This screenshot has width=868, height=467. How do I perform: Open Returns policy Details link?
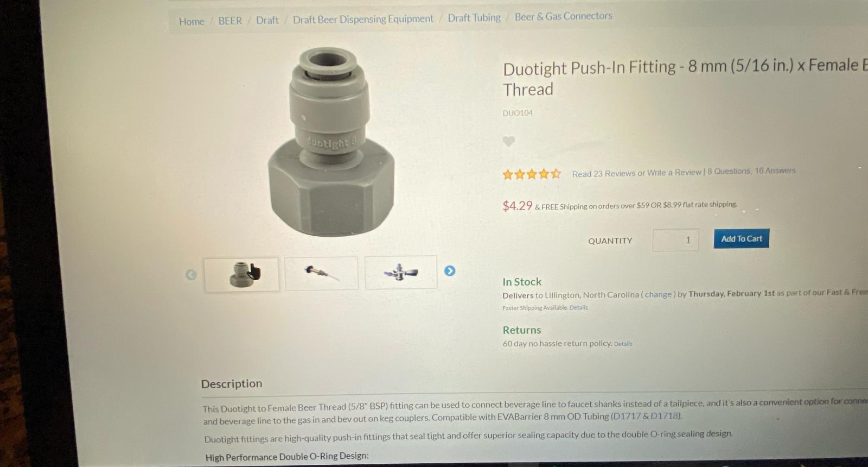pos(623,344)
